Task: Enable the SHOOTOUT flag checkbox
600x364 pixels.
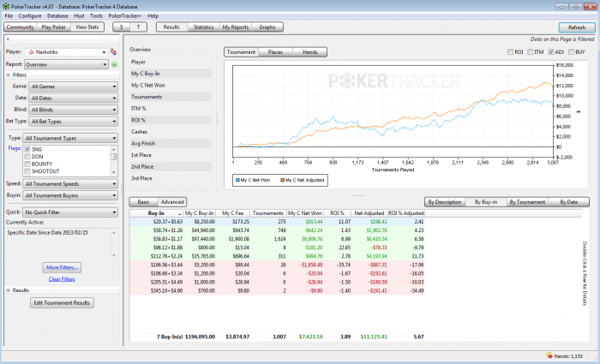Action: tap(27, 171)
